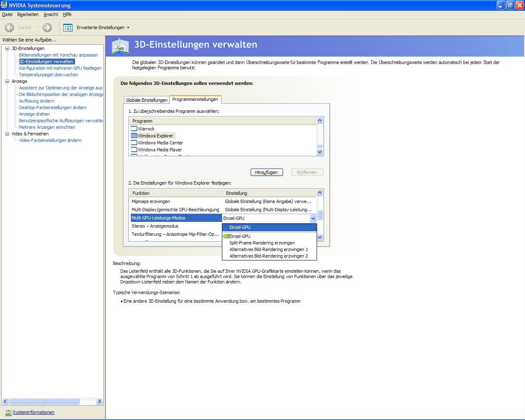The height and width of the screenshot is (420, 525).
Task: Open the Erweiterte Einstellungen dropdown arrow
Action: click(128, 28)
